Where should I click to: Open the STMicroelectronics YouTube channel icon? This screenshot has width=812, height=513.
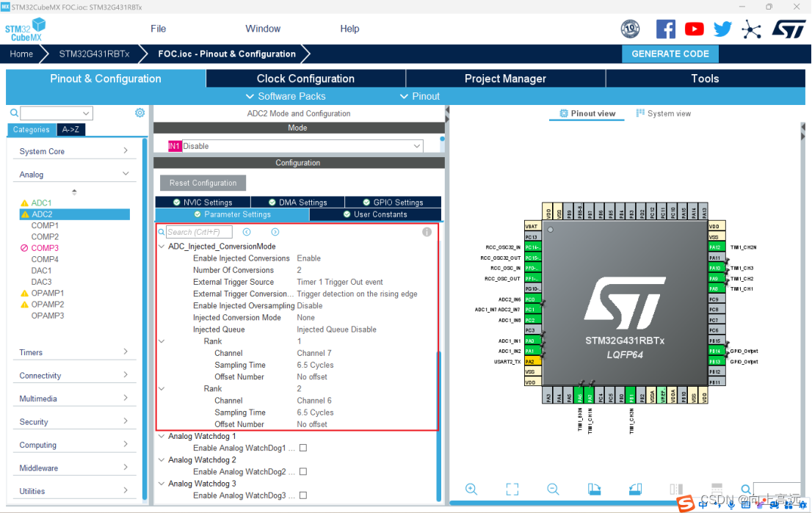tap(694, 29)
